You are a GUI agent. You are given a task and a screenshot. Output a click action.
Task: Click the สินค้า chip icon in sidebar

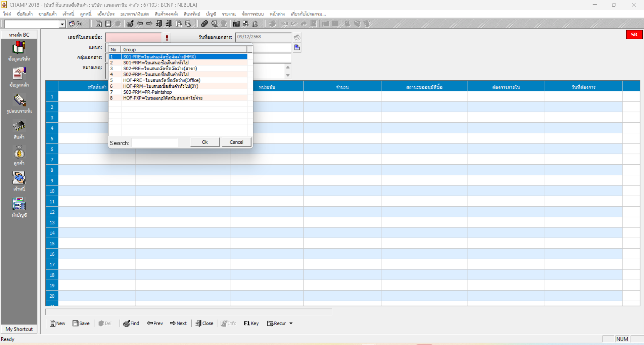pyautogui.click(x=19, y=126)
